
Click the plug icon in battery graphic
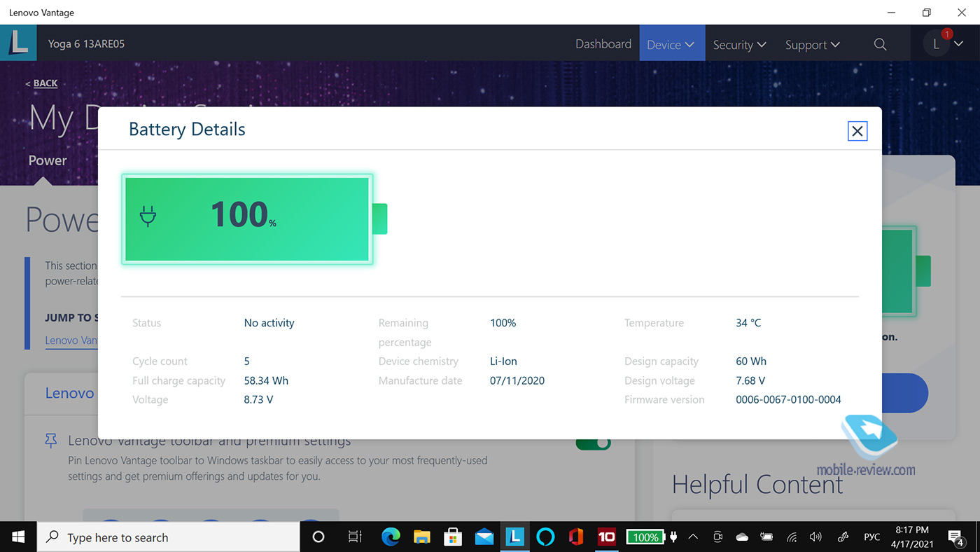point(148,216)
